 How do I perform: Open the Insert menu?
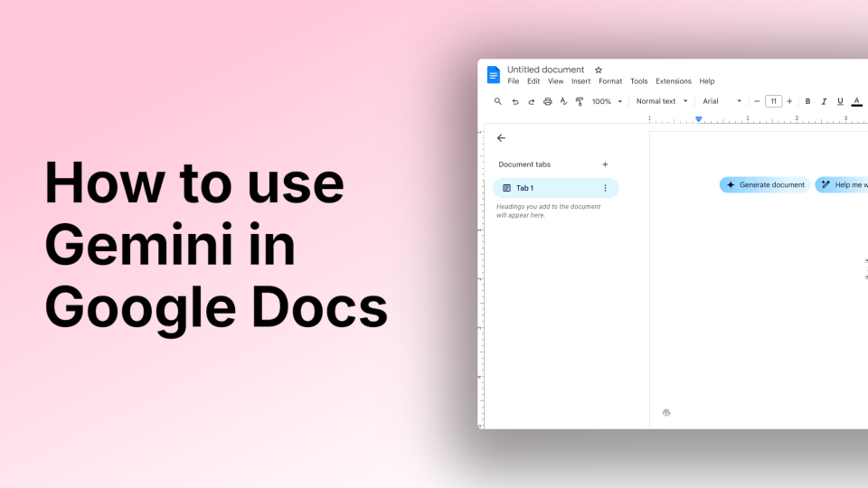tap(580, 81)
